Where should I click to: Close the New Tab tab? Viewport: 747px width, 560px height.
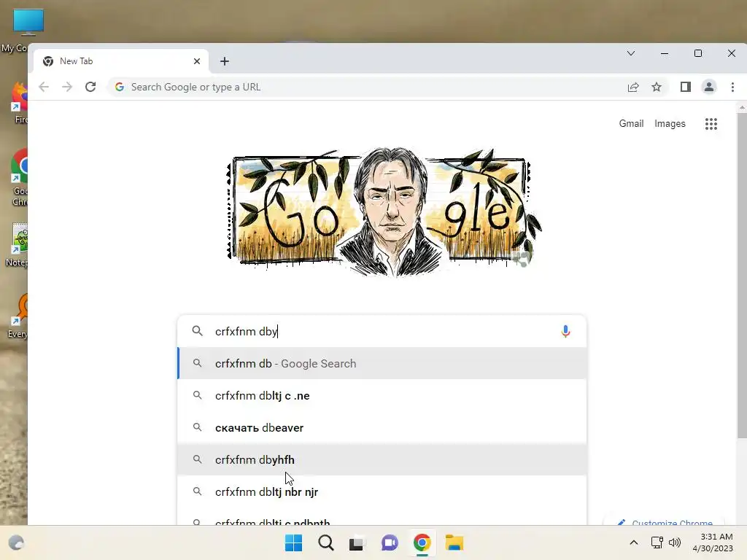[x=197, y=61]
